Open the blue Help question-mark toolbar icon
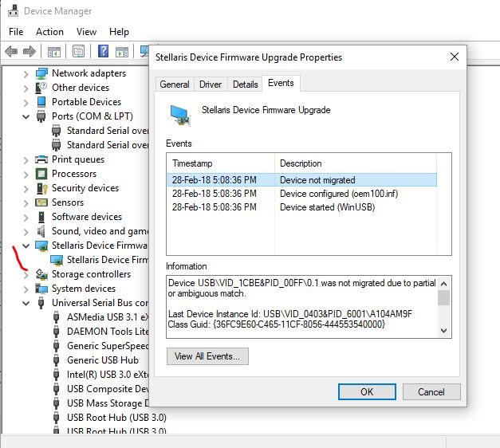The width and height of the screenshot is (500, 448). [x=103, y=51]
